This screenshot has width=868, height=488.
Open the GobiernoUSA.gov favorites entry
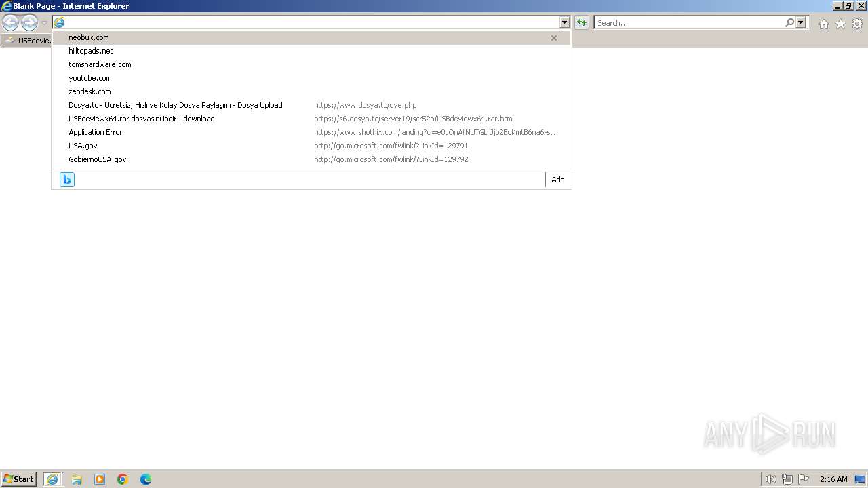(x=311, y=159)
